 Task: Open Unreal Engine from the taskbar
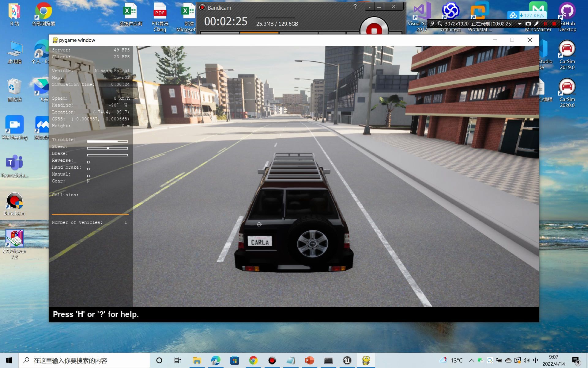pos(347,360)
